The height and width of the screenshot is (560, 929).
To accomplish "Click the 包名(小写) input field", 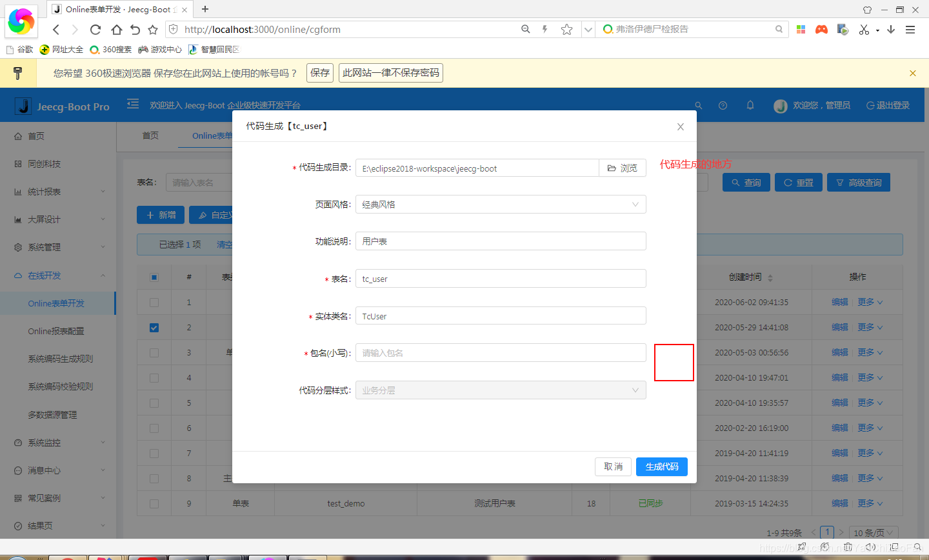I will pyautogui.click(x=501, y=353).
